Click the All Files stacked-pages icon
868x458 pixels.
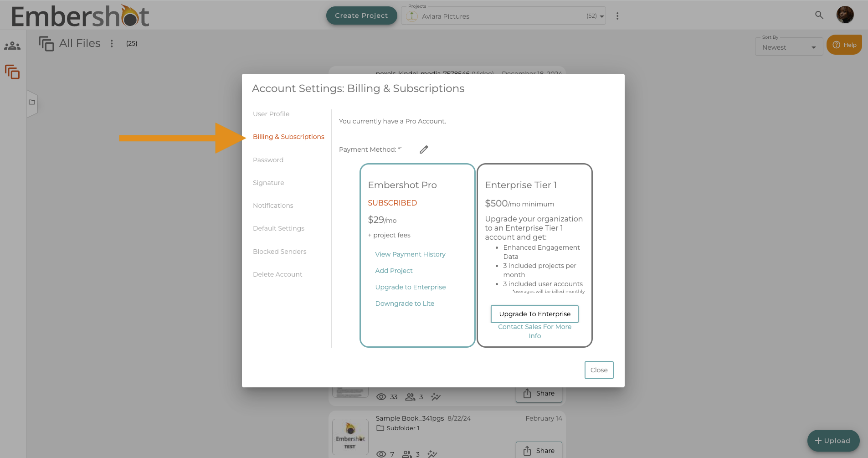(x=46, y=44)
